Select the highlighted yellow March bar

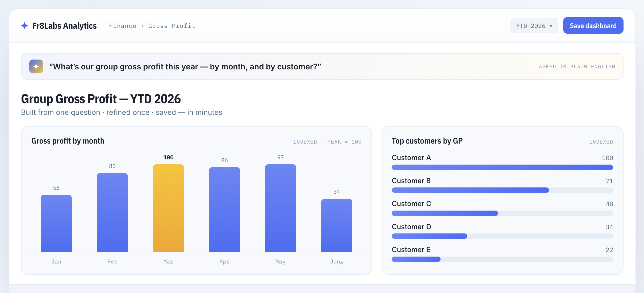[x=168, y=208]
